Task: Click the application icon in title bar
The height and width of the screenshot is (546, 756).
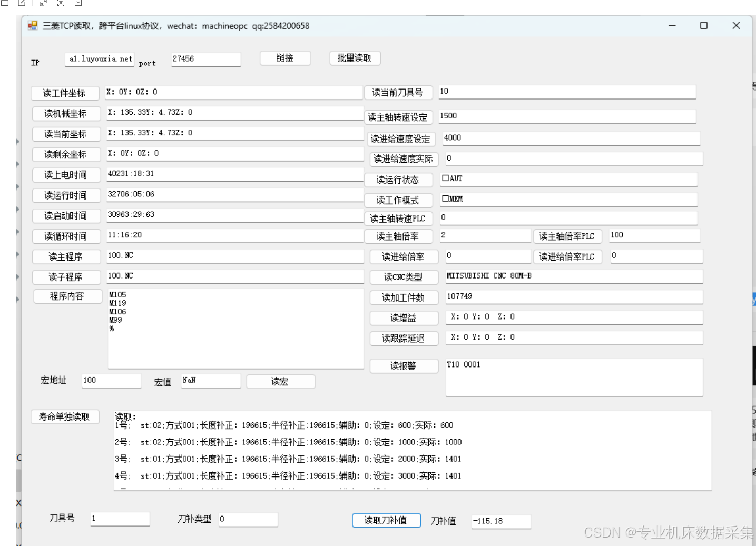Action: coord(33,25)
